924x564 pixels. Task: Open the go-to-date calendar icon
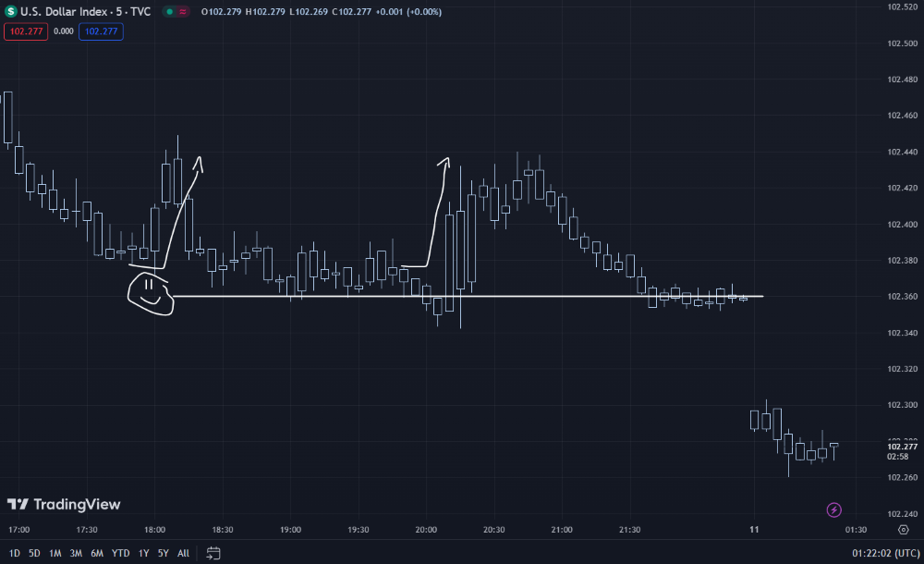point(213,553)
